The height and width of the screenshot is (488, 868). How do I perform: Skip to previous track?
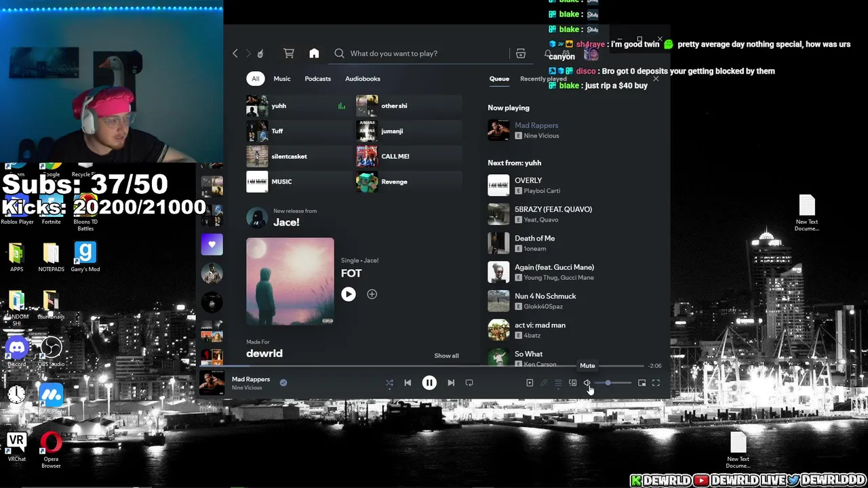(x=408, y=383)
